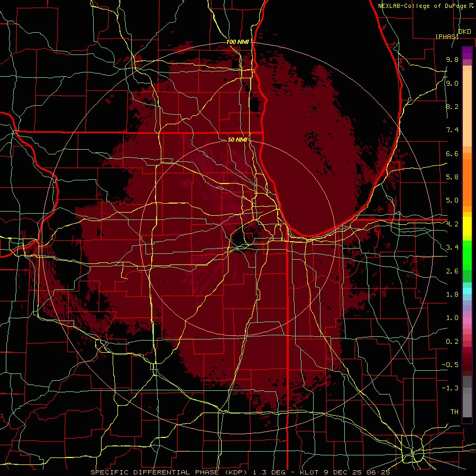Pick the pale peach segment of the color bar

pos(467,109)
